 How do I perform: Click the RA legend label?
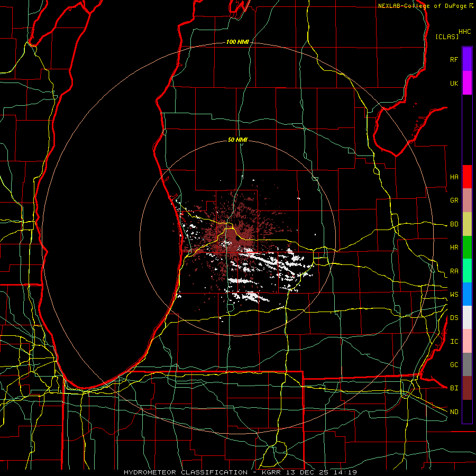click(454, 271)
